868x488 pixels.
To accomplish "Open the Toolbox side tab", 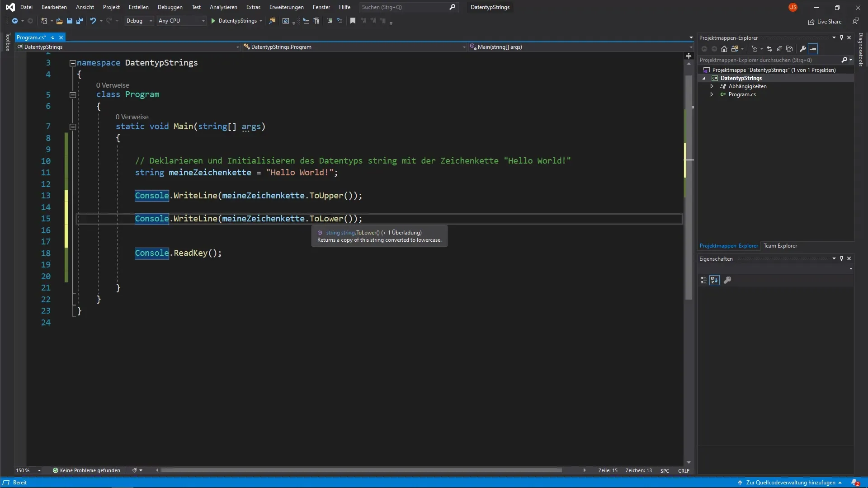I will click(8, 42).
